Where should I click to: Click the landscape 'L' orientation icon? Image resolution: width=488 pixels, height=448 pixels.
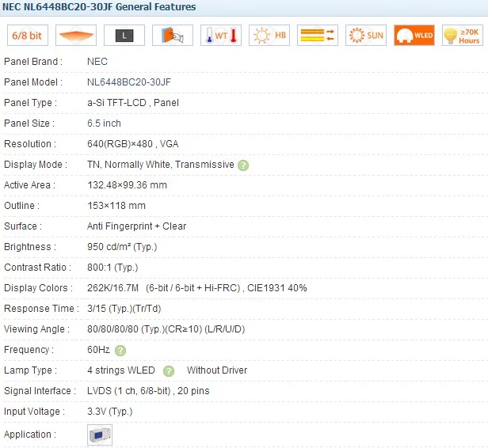(x=124, y=35)
